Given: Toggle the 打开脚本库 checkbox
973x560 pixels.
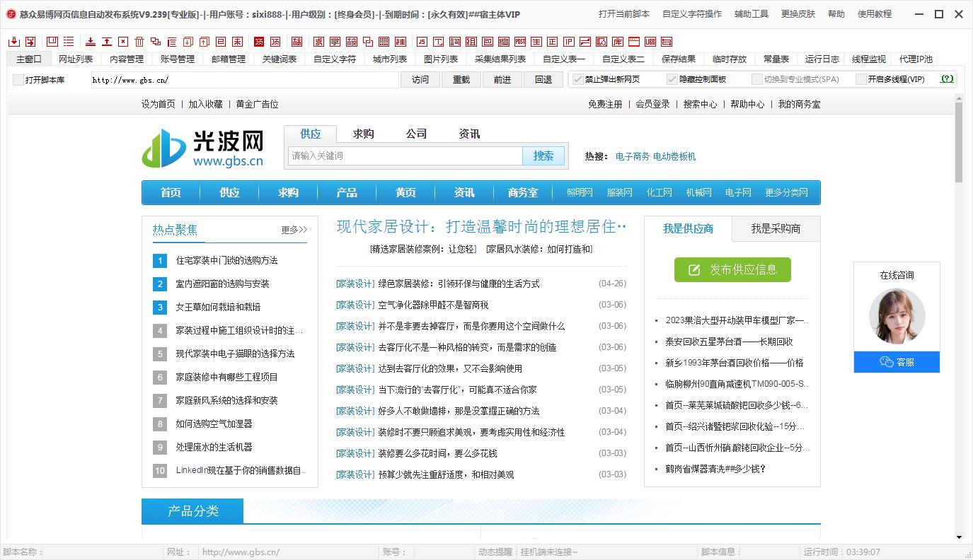Looking at the screenshot, I should point(18,80).
